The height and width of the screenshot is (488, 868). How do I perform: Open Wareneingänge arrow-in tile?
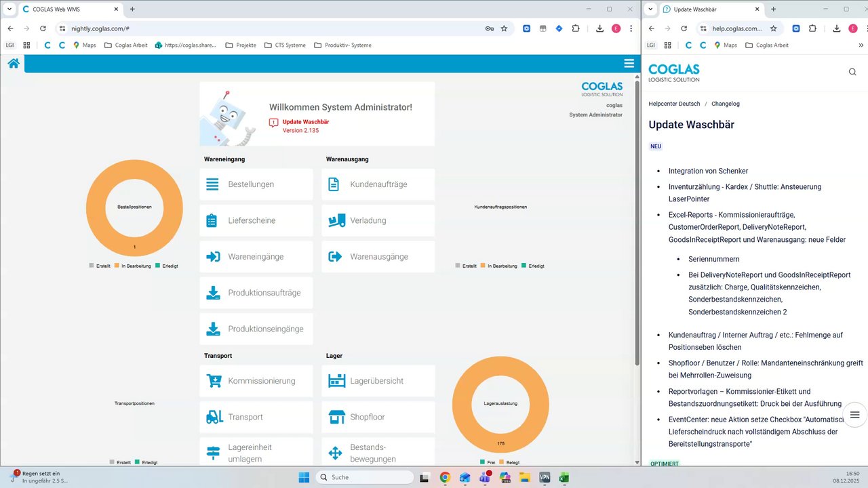pyautogui.click(x=256, y=257)
